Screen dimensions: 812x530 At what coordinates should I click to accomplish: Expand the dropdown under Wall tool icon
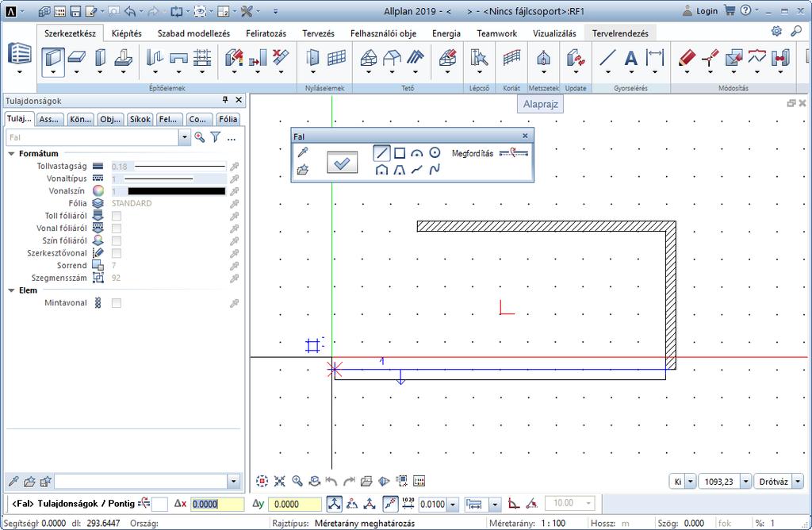click(53, 72)
